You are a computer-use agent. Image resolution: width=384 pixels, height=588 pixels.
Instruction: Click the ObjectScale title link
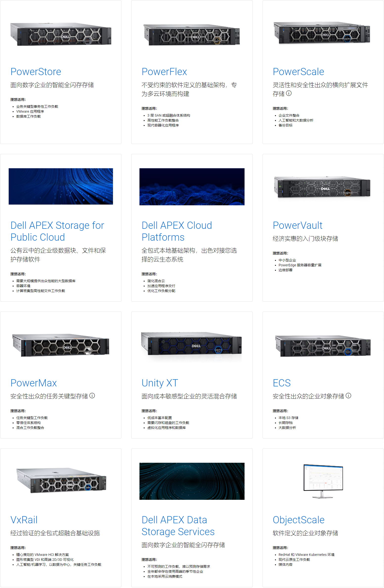pos(298,520)
